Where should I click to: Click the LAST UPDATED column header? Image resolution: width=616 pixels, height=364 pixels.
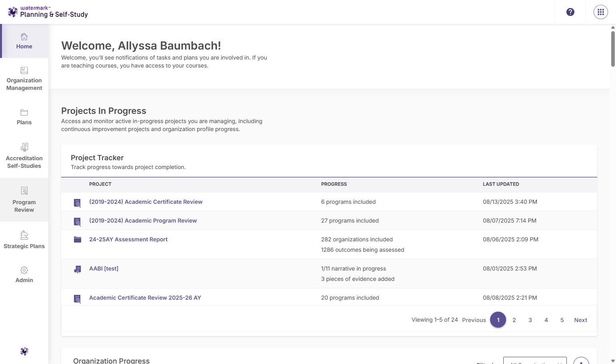pos(501,184)
